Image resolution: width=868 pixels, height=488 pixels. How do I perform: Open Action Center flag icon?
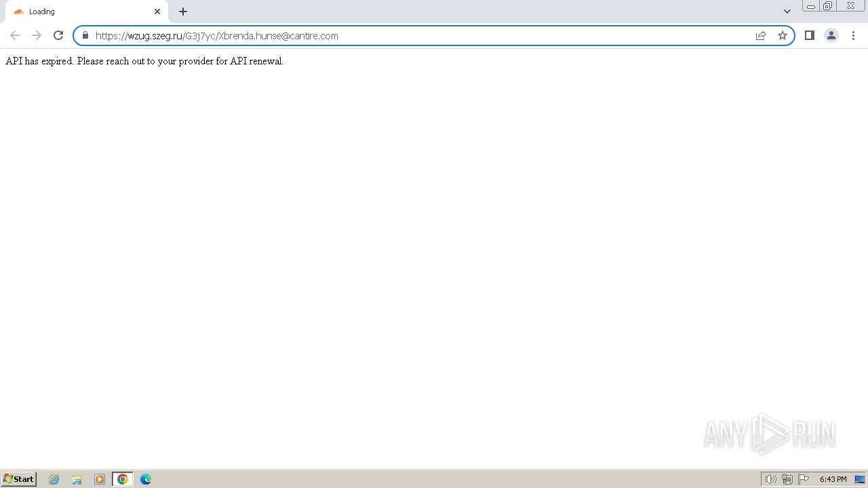click(x=804, y=479)
